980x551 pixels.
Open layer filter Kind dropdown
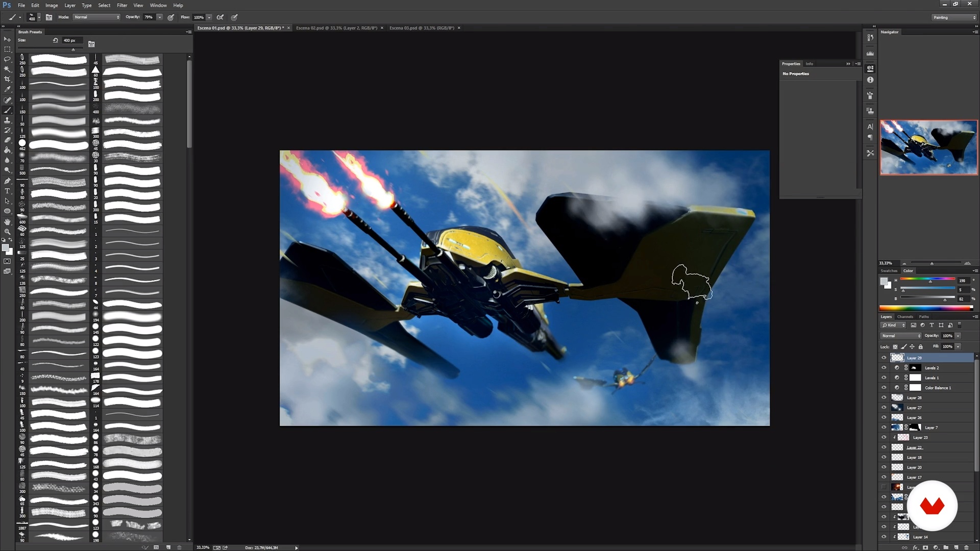[893, 325]
